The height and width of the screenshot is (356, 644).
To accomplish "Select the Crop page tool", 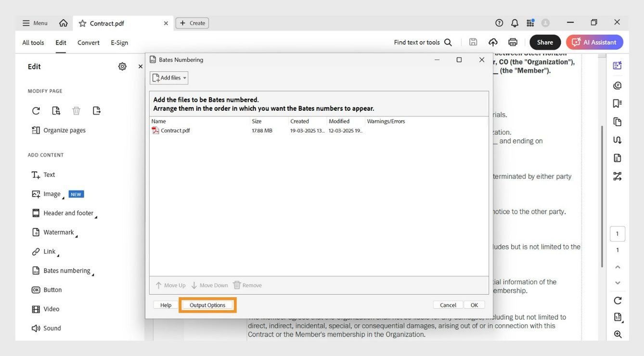I will pos(56,110).
